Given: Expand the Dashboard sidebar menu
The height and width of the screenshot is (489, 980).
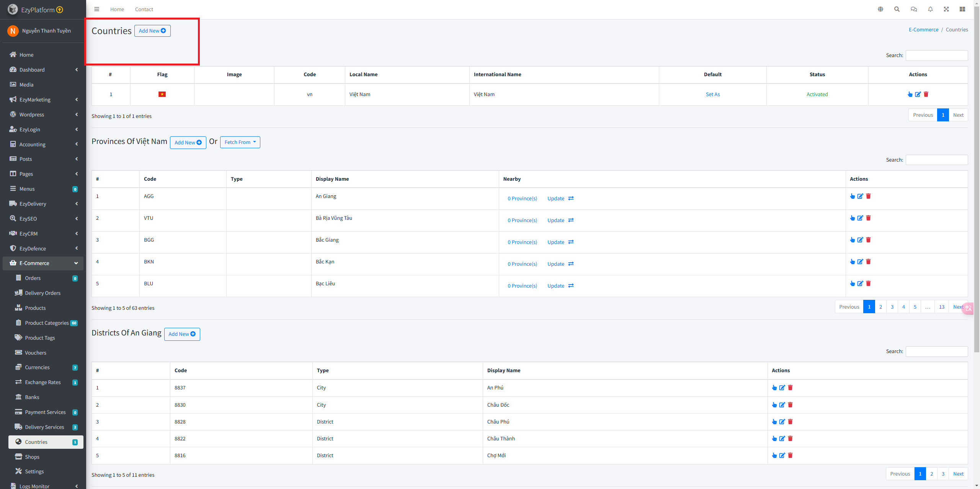Looking at the screenshot, I should coord(43,70).
